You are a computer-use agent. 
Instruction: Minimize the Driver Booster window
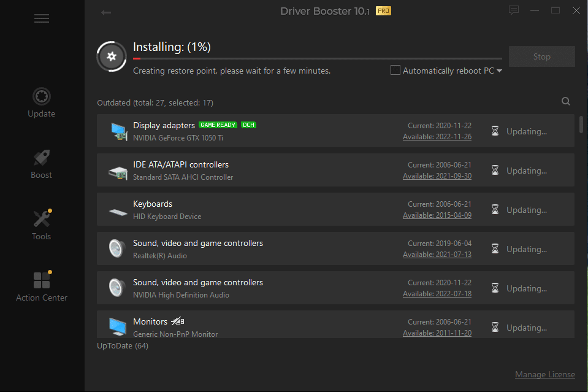point(535,10)
